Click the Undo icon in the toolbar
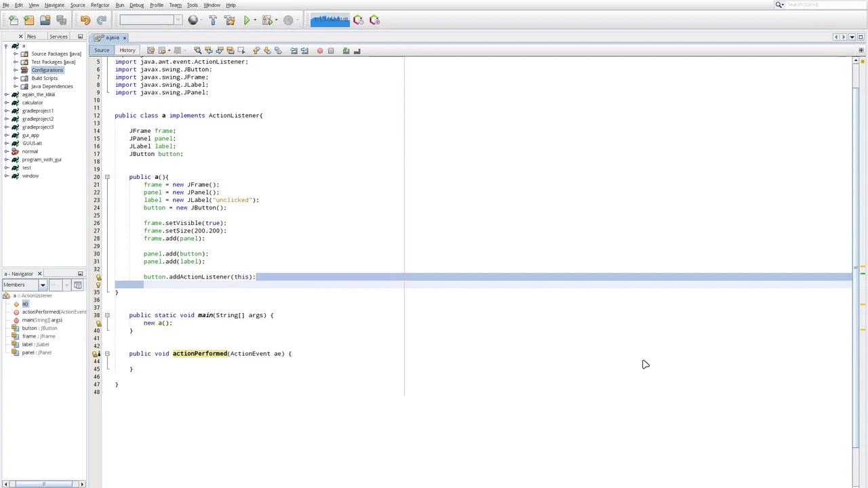This screenshot has height=488, width=868. (x=85, y=20)
